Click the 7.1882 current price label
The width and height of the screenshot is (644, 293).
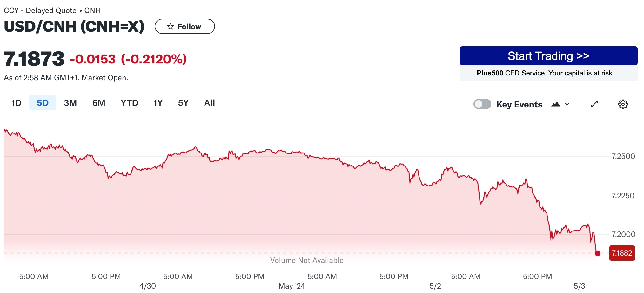click(622, 253)
